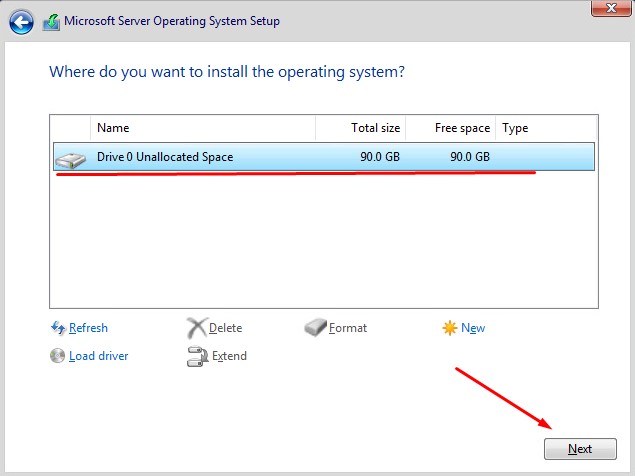Sort by the Free space column header
The width and height of the screenshot is (635, 476).
[450, 128]
